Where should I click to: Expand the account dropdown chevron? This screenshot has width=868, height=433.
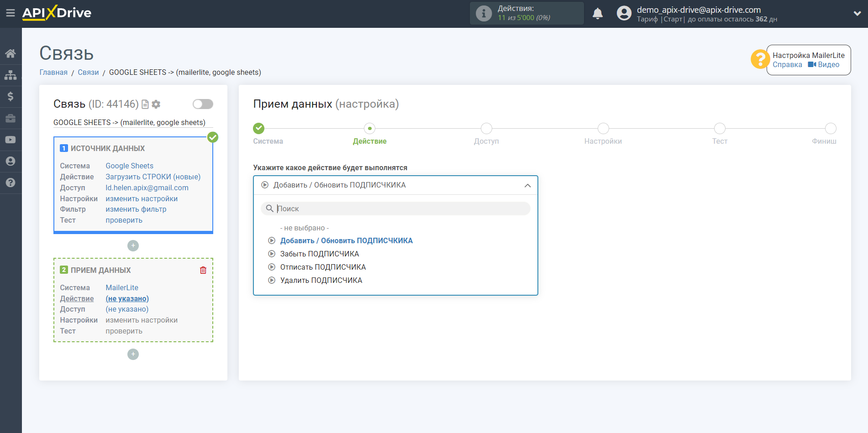[x=857, y=14]
